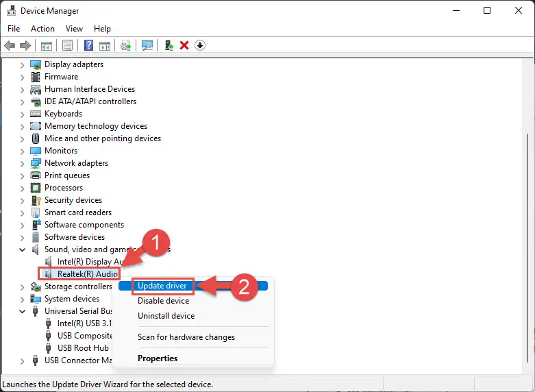The width and height of the screenshot is (535, 392).
Task: Open the Action menu
Action: [42, 29]
